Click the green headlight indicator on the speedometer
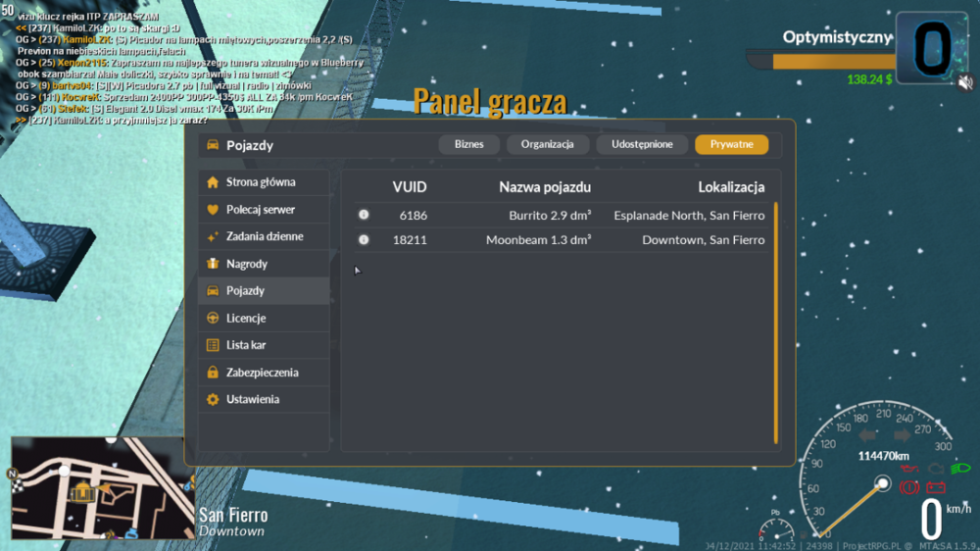980x551 pixels. coord(960,468)
